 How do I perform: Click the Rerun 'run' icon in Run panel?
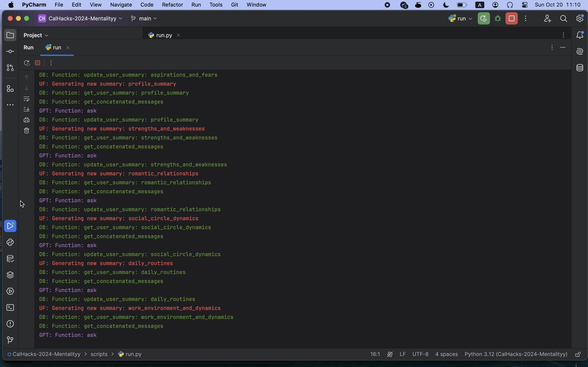pyautogui.click(x=27, y=63)
